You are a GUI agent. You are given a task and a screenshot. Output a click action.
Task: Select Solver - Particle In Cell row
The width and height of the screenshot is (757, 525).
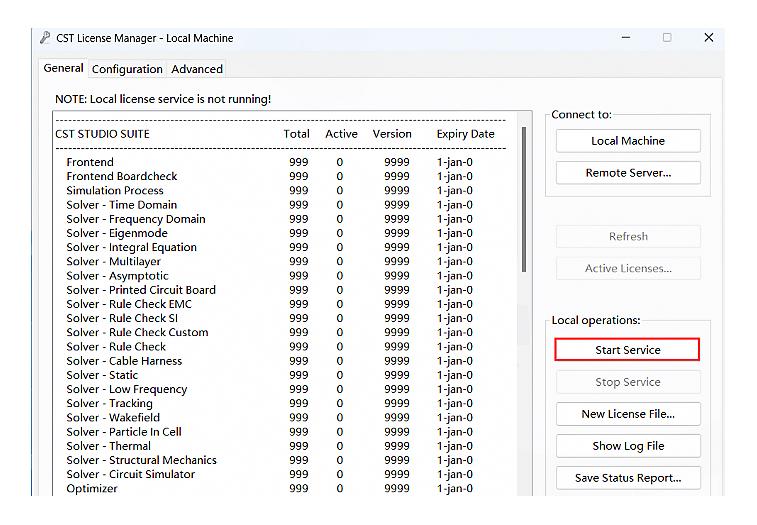coord(269,432)
